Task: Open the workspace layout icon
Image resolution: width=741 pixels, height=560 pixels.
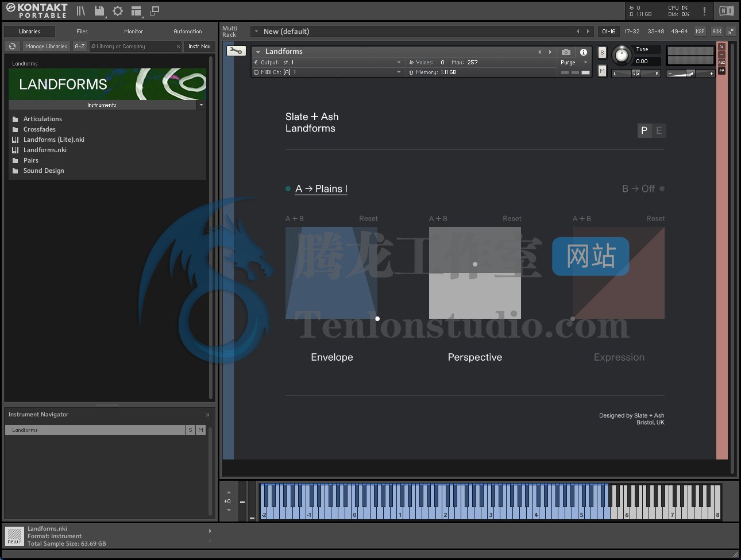Action: (x=136, y=11)
